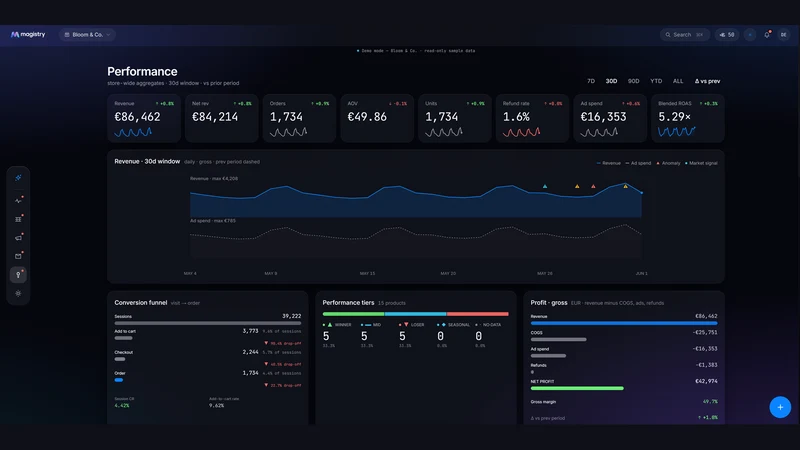Image resolution: width=800 pixels, height=450 pixels.
Task: Click the blue Order funnel bar
Action: point(119,380)
